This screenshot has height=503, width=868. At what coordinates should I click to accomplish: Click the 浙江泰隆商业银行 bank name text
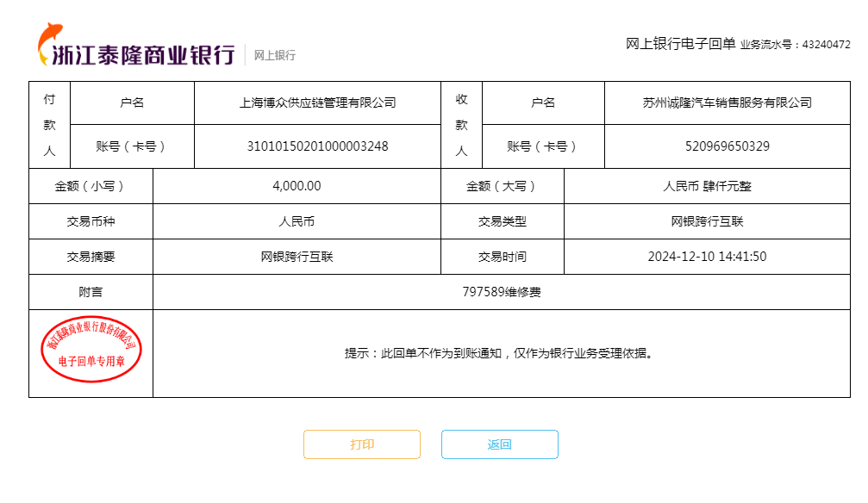pos(143,55)
